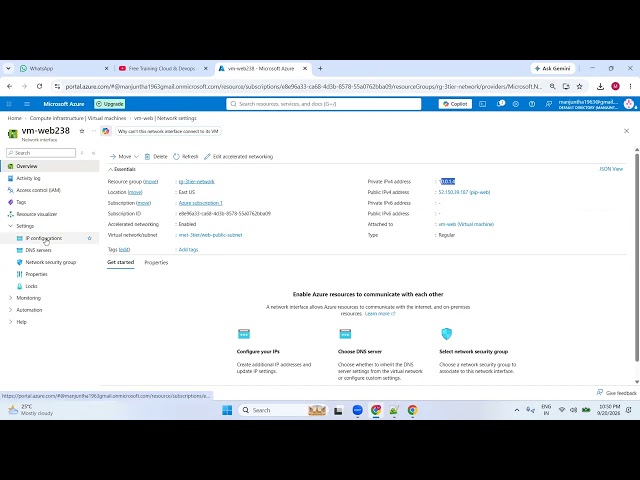The width and height of the screenshot is (640, 480).
Task: Open the Windows Start menu
Action: [227, 410]
